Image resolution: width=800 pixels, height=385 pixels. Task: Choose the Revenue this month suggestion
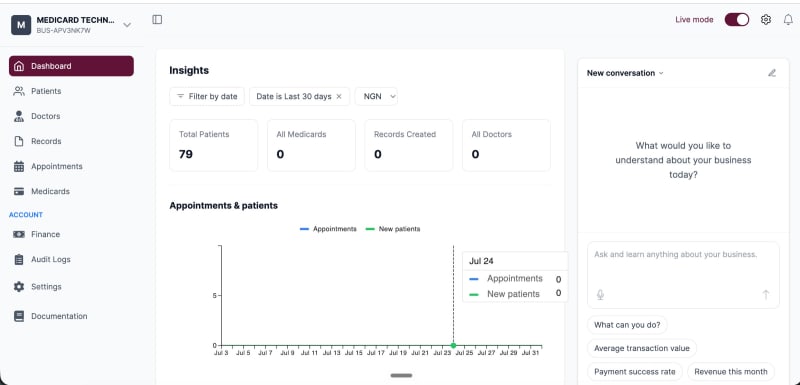coord(731,372)
